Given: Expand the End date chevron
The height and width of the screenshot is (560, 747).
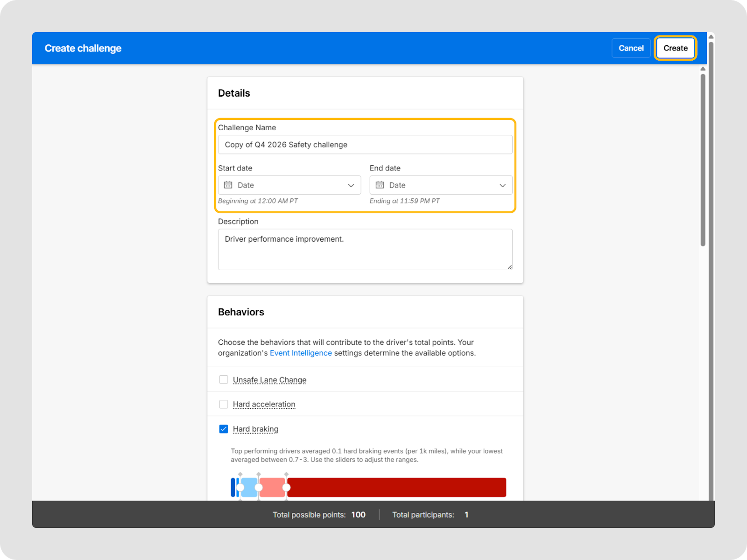Looking at the screenshot, I should (502, 186).
